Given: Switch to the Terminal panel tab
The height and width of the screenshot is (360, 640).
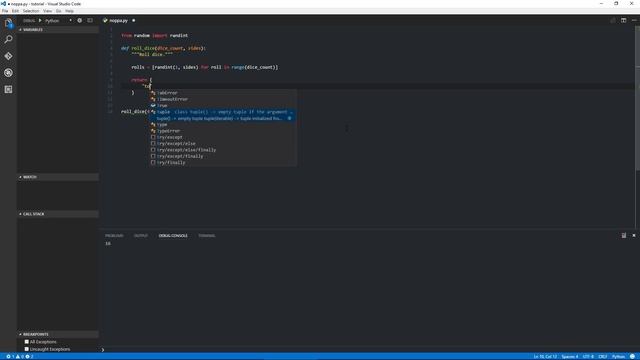Looking at the screenshot, I should click(x=207, y=236).
